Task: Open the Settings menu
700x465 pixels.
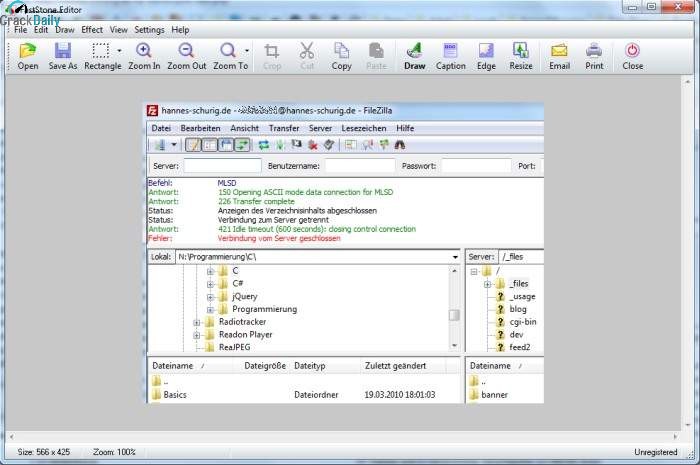Action: point(149,30)
